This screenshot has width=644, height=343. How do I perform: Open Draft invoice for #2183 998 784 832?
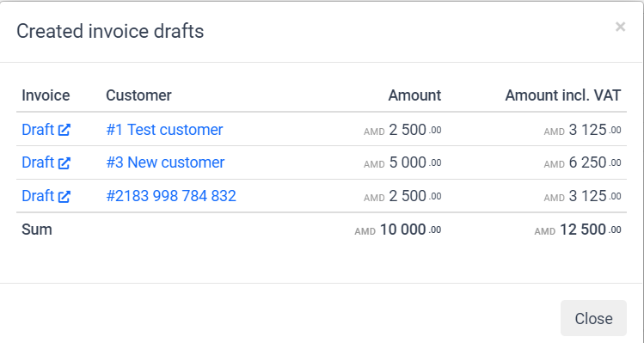tap(38, 195)
